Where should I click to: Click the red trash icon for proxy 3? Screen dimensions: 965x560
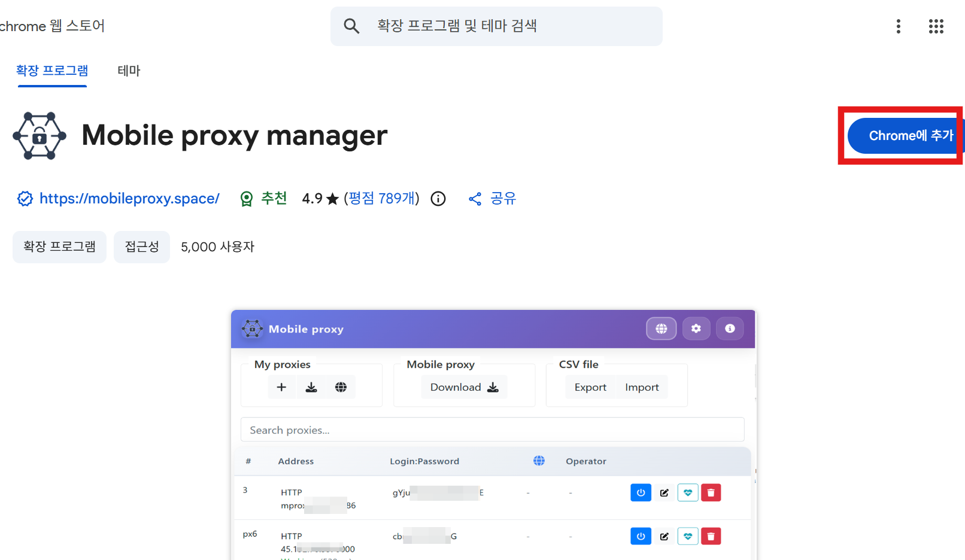click(711, 492)
